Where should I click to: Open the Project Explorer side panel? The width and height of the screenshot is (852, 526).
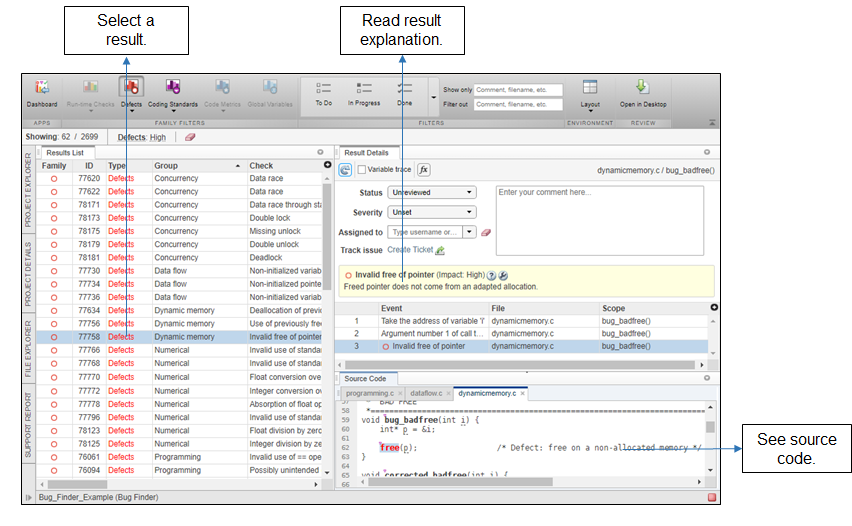point(27,190)
